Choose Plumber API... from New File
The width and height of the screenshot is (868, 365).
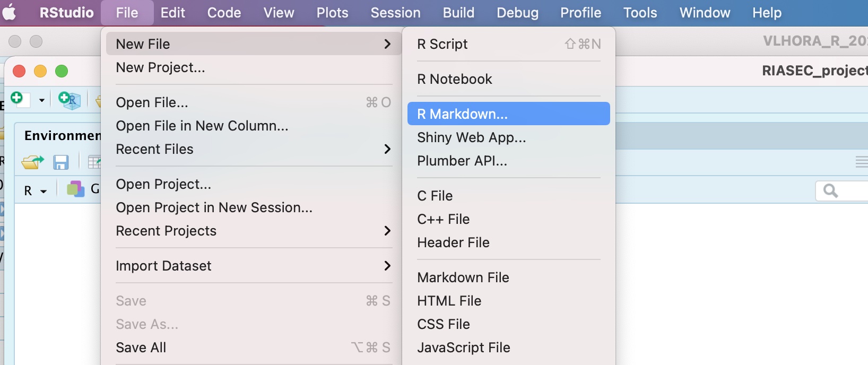[509, 161]
